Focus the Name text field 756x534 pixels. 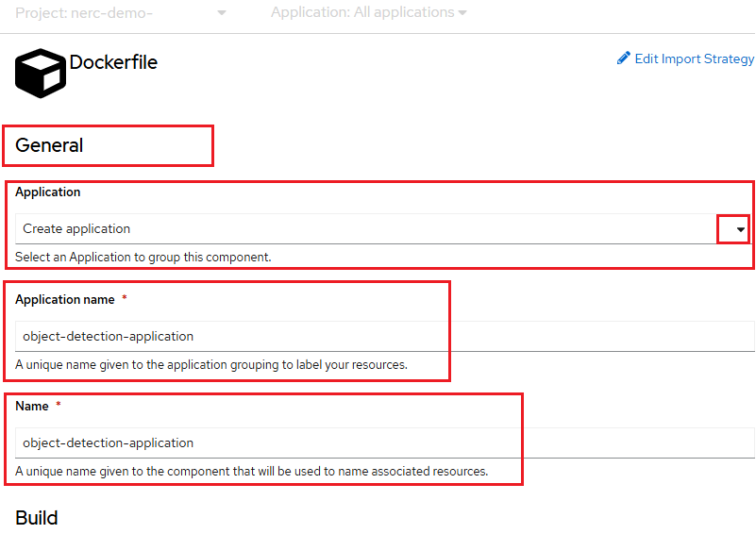pyautogui.click(x=385, y=442)
